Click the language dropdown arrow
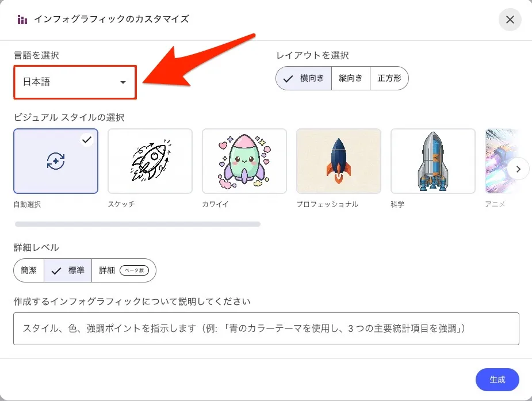 (x=123, y=82)
